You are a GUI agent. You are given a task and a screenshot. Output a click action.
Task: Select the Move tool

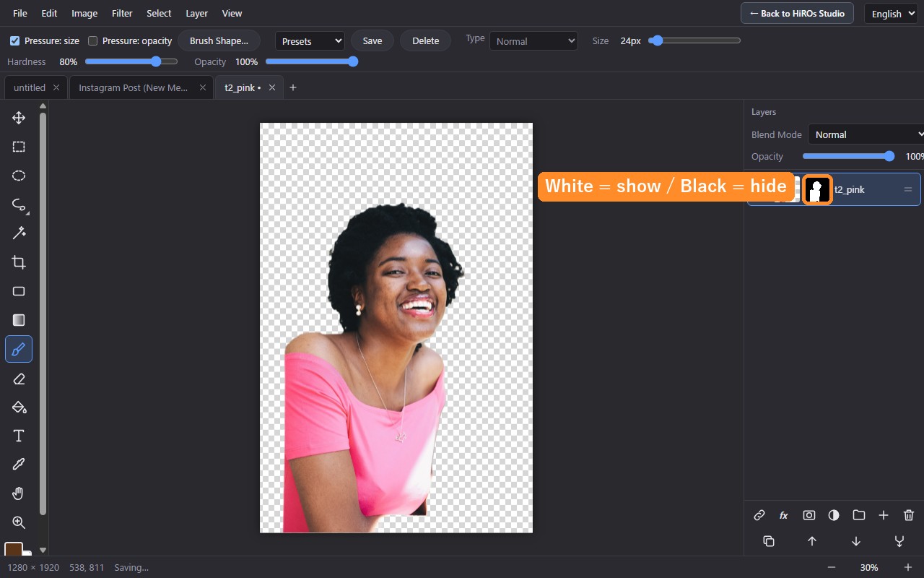(x=19, y=118)
